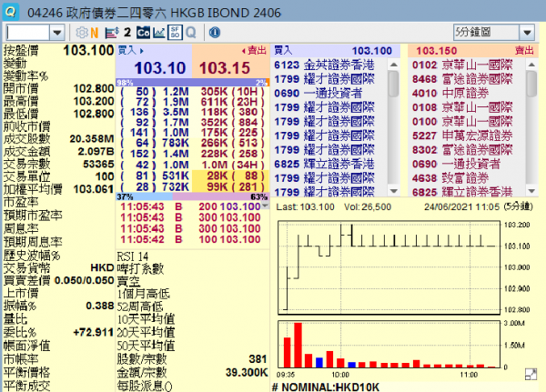Expand the 5分鐘圖 chart interval dropdown
Image resolution: width=546 pixels, height=392 pixels.
[528, 32]
